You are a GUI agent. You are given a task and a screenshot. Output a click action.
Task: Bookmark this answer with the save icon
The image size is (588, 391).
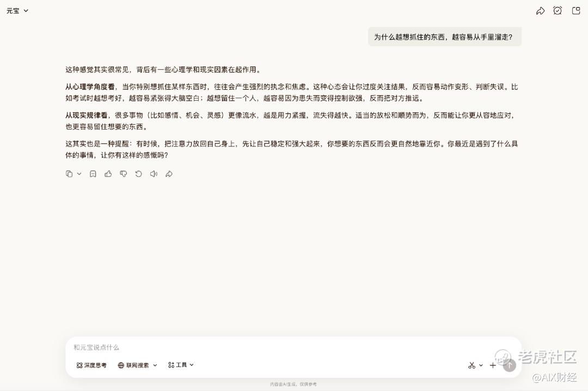coord(93,174)
